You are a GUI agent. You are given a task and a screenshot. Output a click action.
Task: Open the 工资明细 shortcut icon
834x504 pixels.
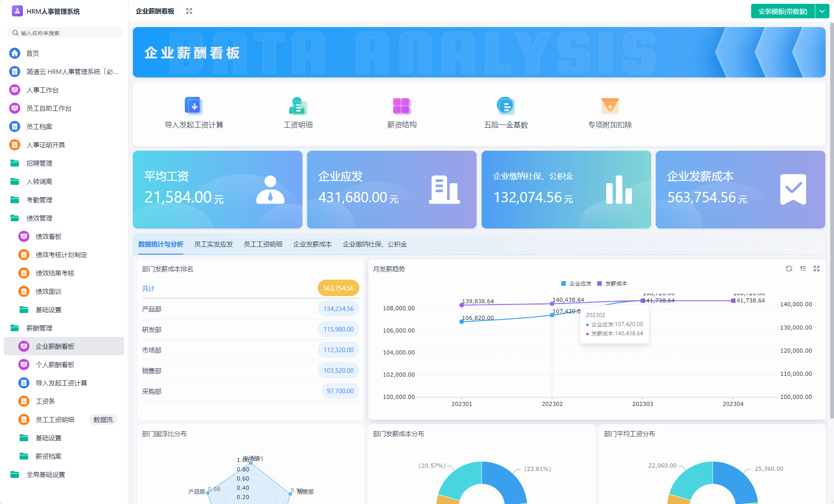pyautogui.click(x=298, y=106)
